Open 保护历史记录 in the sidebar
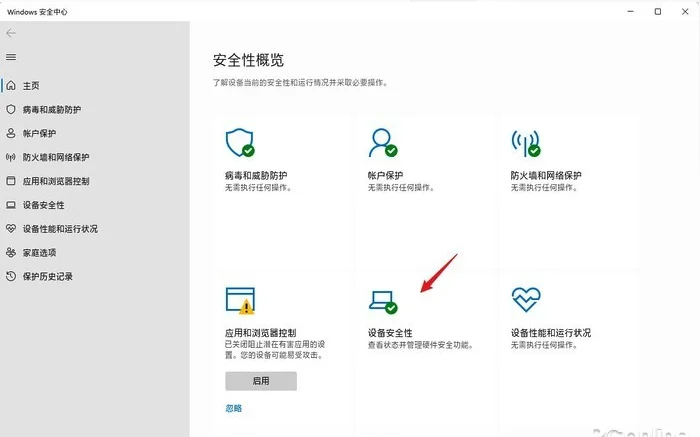700x437 pixels. (48, 276)
